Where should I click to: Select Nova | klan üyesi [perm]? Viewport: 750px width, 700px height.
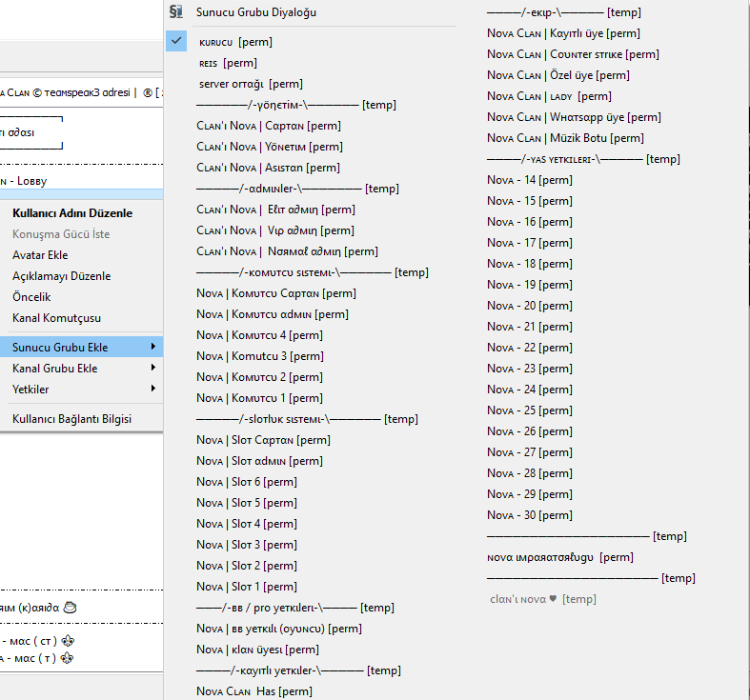tap(257, 650)
